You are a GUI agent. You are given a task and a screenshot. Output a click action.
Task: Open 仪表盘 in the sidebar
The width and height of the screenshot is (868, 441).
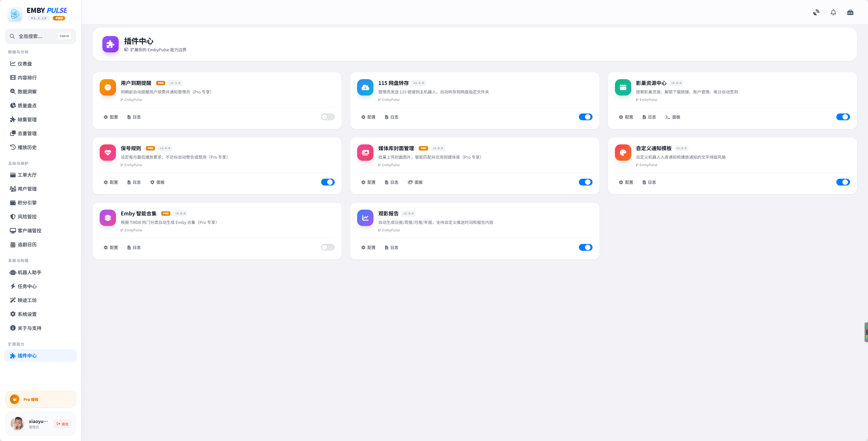[x=24, y=64]
